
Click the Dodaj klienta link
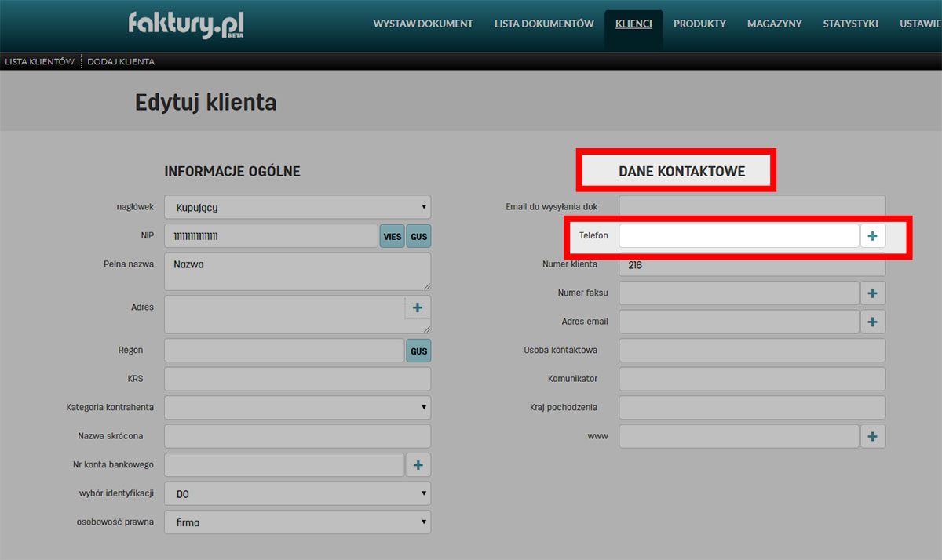[121, 61]
